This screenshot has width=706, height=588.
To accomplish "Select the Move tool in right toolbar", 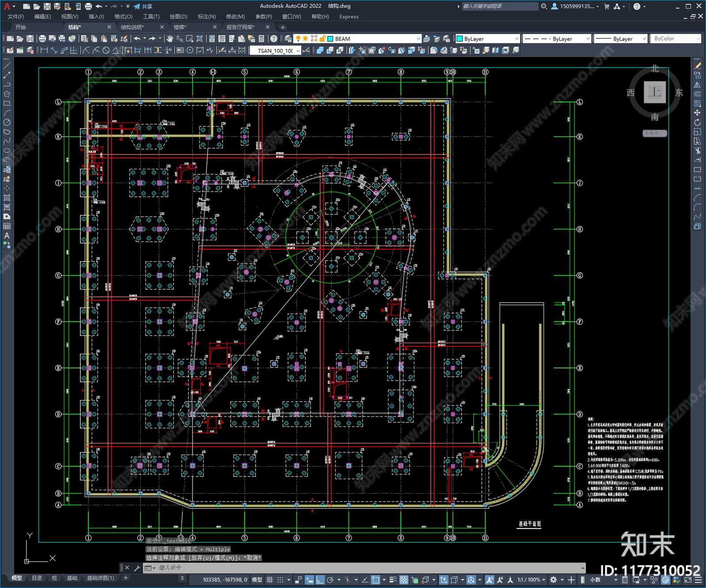I will 697,113.
